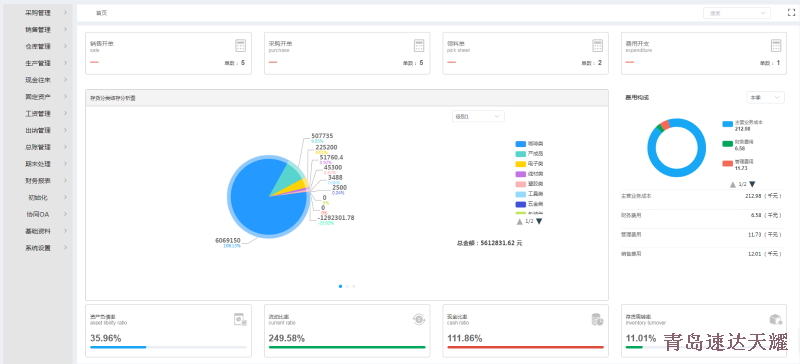Click the asset liability ratio icon
This screenshot has height=364, width=800.
pos(240,320)
